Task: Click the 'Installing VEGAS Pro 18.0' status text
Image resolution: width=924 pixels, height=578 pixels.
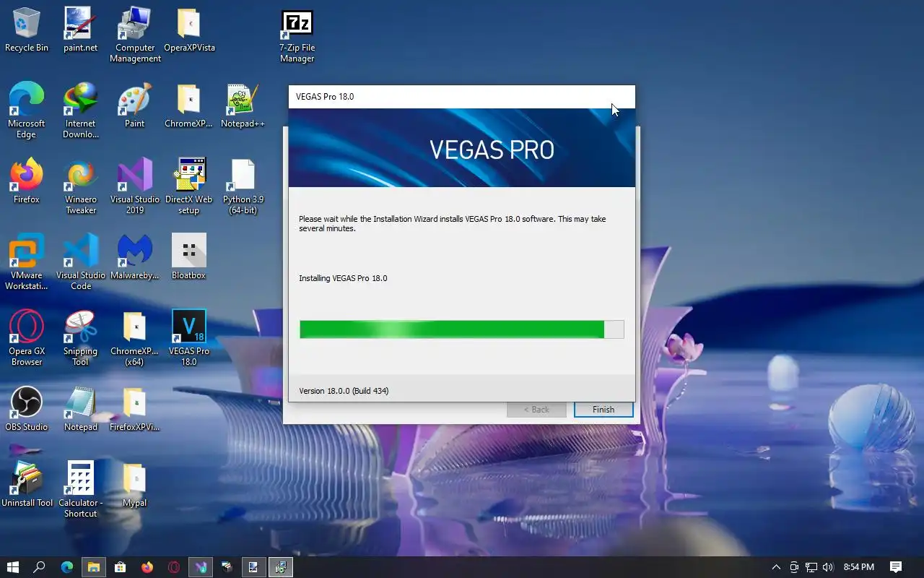Action: click(x=343, y=278)
